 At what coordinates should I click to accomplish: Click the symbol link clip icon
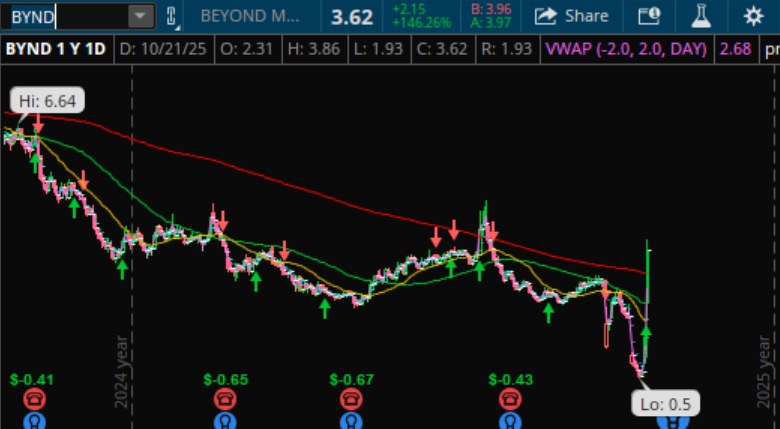click(171, 17)
